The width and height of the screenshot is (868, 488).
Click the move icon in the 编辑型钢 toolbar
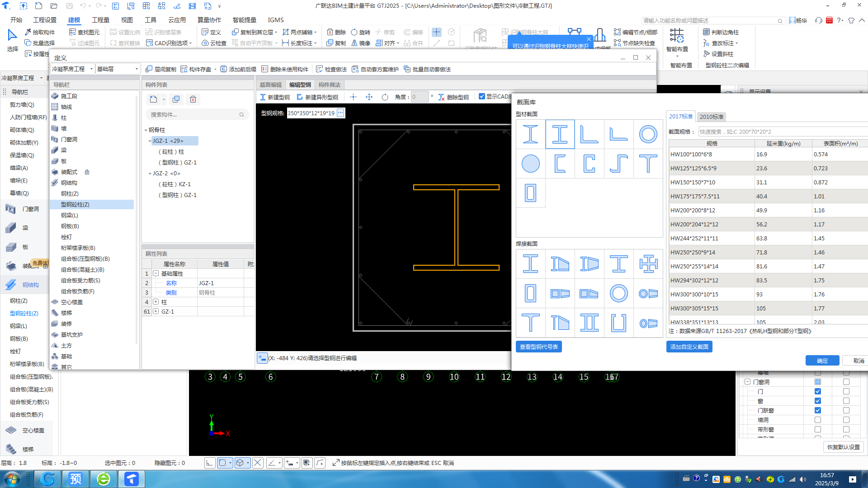(x=369, y=97)
